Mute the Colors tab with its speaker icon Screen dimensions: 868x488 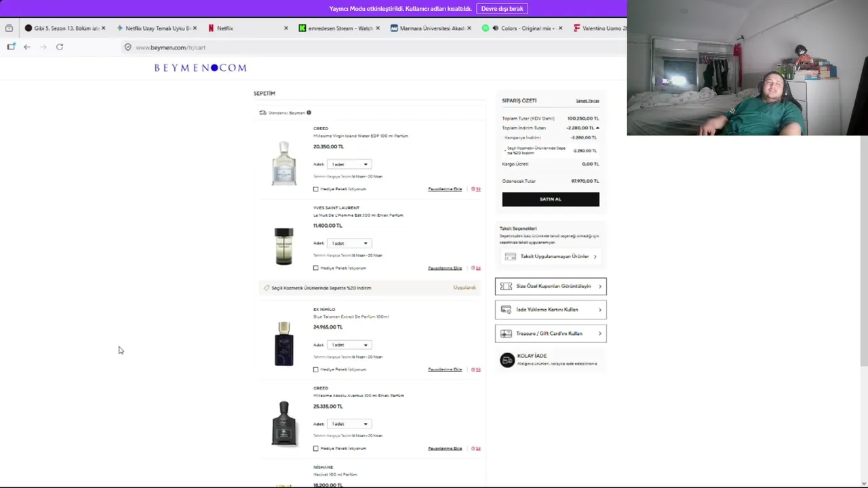coord(495,28)
